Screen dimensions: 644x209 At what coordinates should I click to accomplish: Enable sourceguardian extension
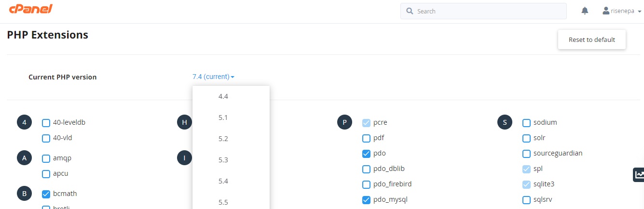526,154
